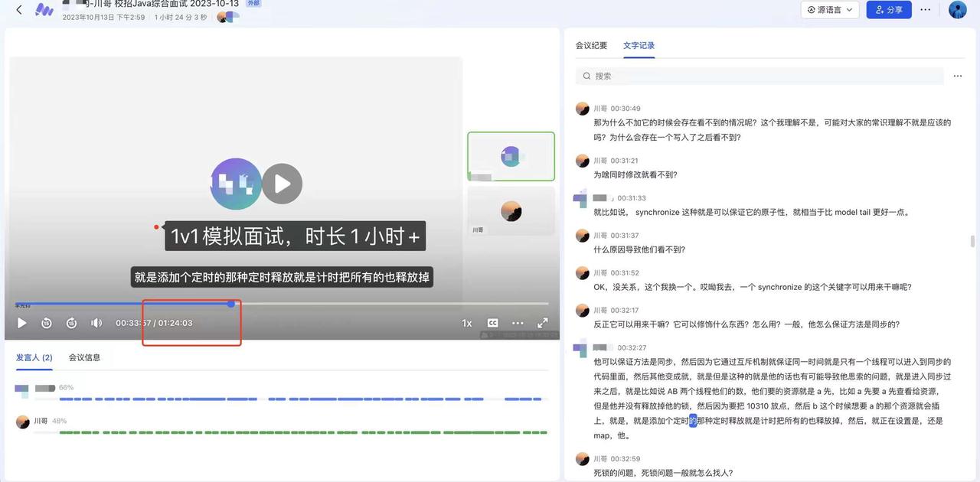The width and height of the screenshot is (980, 482).
Task: Click the video progress bar handle
Action: [x=231, y=304]
